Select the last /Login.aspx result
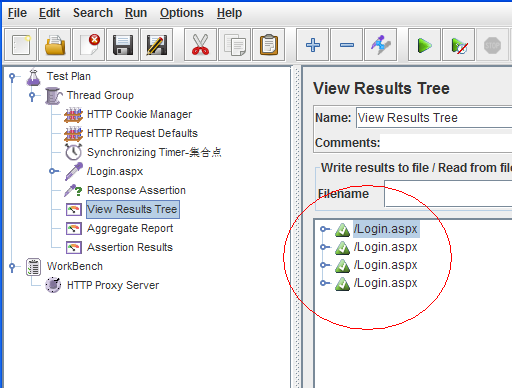The height and width of the screenshot is (388, 512). coord(385,283)
